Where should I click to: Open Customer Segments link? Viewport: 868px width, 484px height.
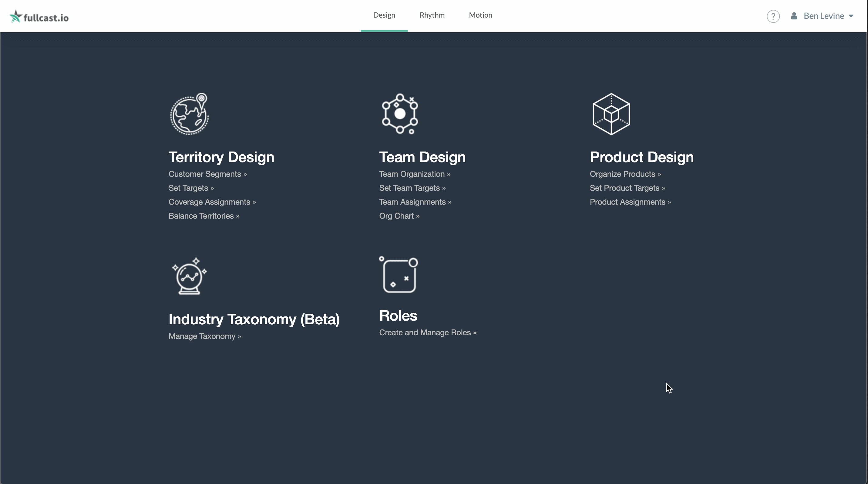pos(207,174)
